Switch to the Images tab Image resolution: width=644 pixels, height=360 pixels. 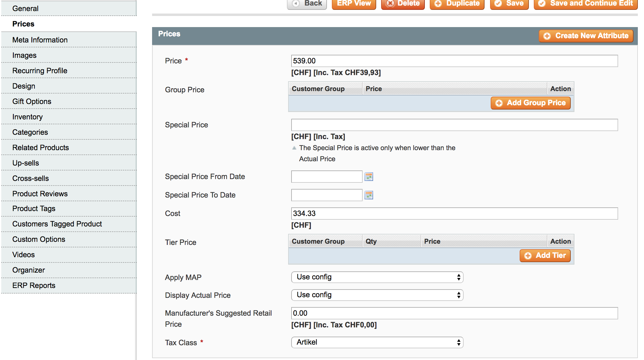[24, 55]
